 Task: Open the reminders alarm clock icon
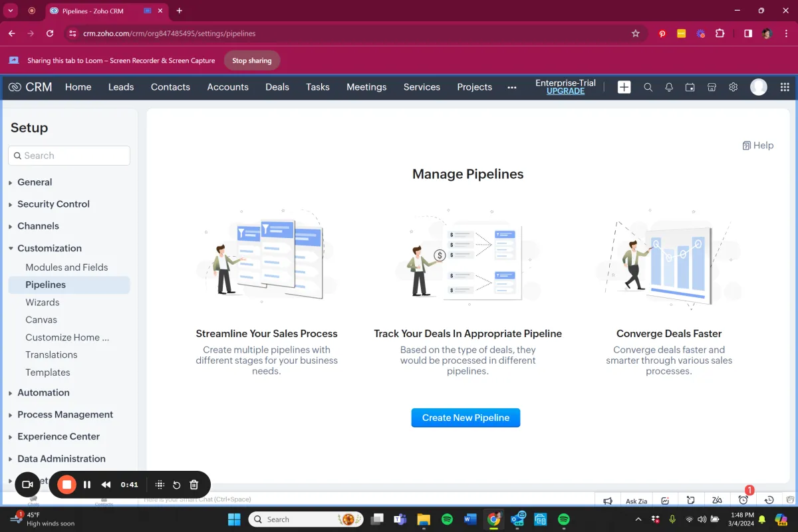click(743, 500)
